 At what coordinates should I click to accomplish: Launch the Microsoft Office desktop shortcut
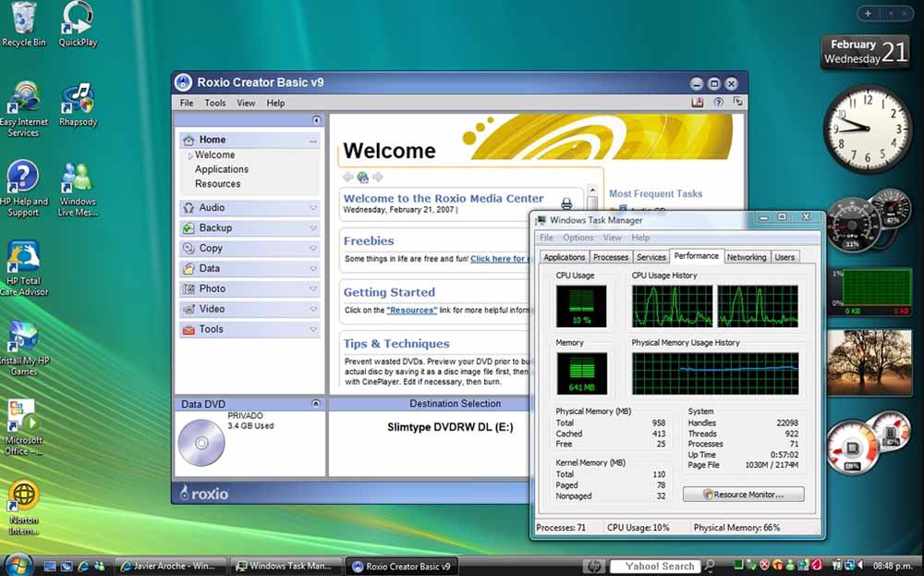[x=24, y=427]
